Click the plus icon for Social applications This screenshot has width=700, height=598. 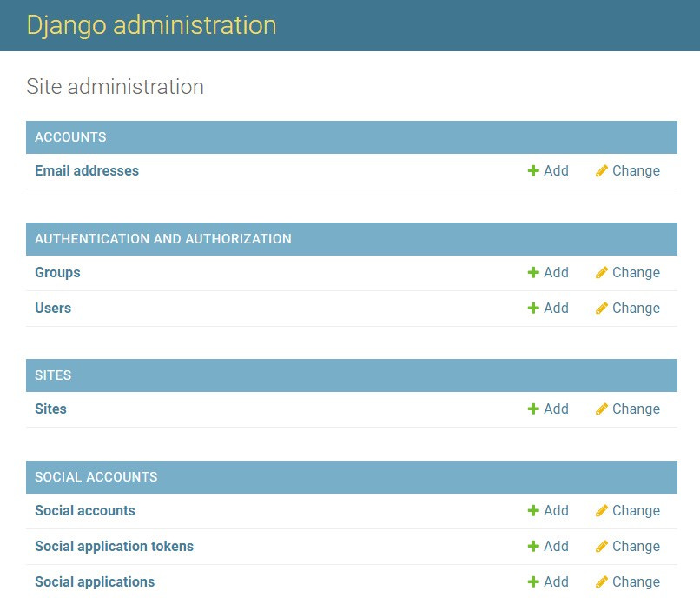(x=533, y=581)
